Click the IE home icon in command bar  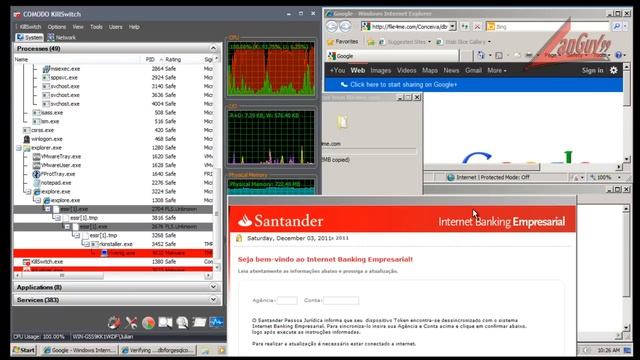[x=481, y=55]
